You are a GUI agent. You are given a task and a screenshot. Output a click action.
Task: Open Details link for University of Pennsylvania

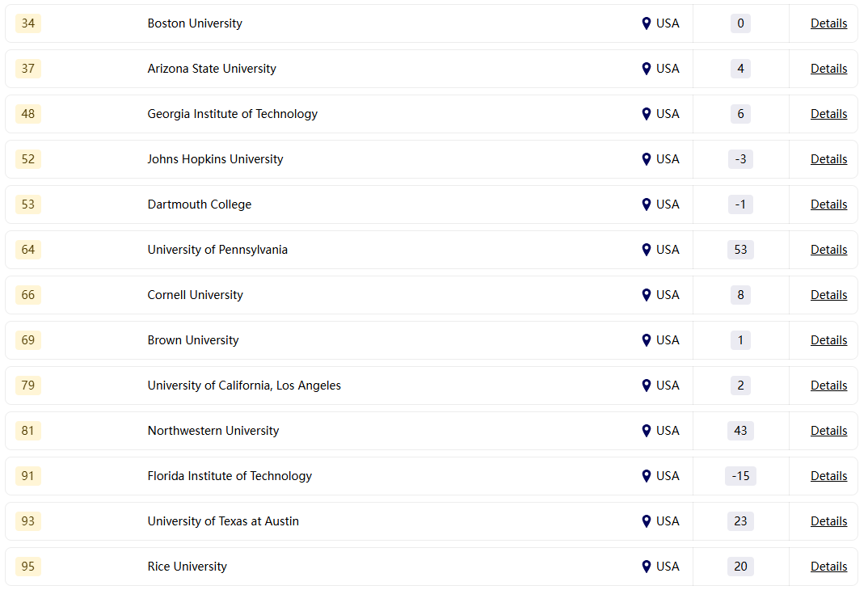(x=828, y=250)
